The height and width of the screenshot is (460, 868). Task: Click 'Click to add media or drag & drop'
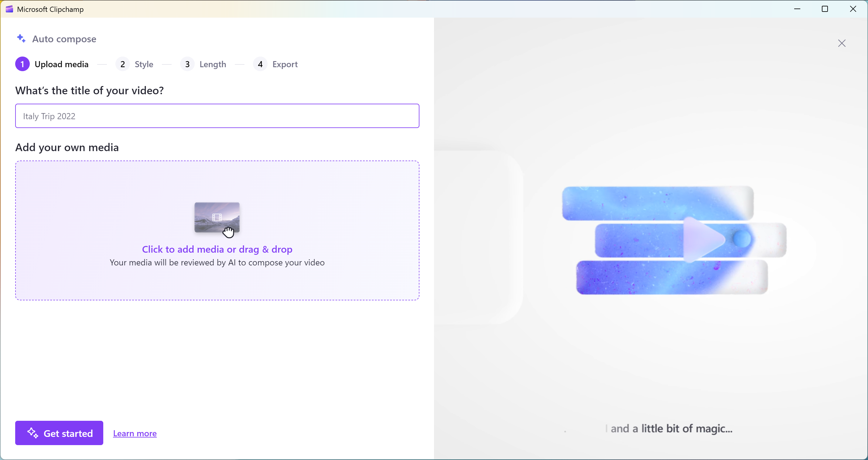click(x=217, y=249)
